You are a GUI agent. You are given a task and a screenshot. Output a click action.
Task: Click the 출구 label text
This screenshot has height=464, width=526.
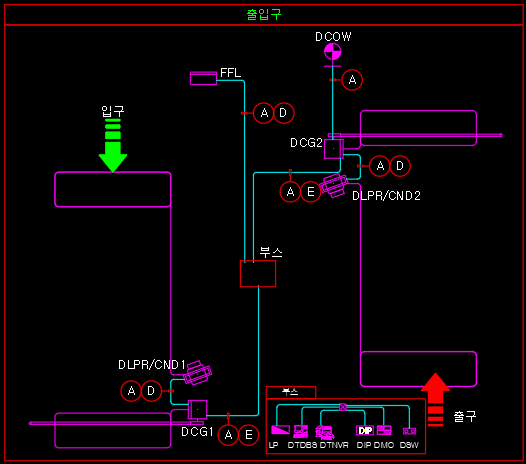(x=465, y=416)
